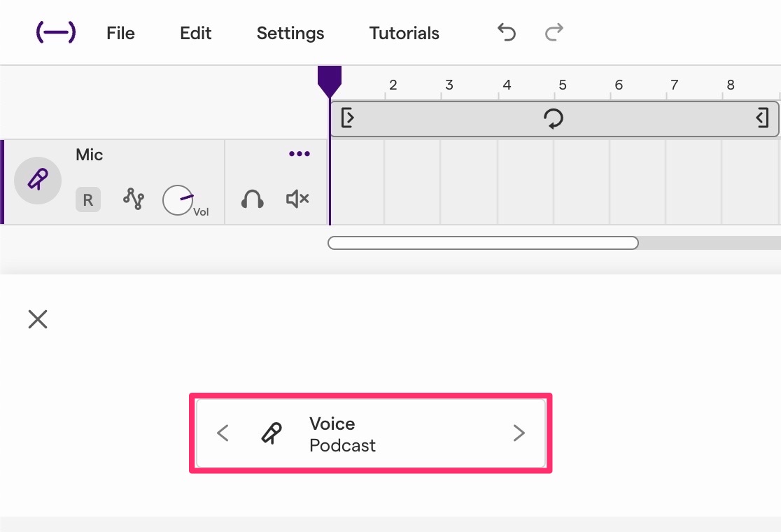
Task: Click the right chevron to view next preset
Action: (x=519, y=433)
